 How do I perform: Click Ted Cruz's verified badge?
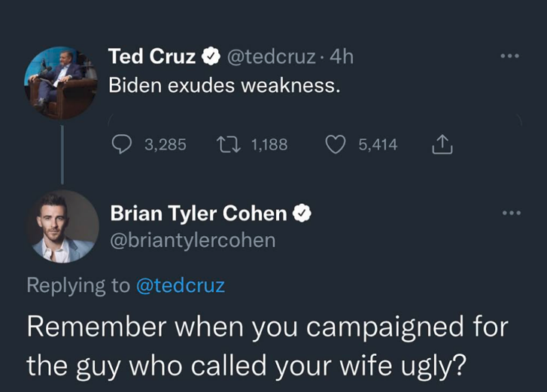pyautogui.click(x=209, y=56)
